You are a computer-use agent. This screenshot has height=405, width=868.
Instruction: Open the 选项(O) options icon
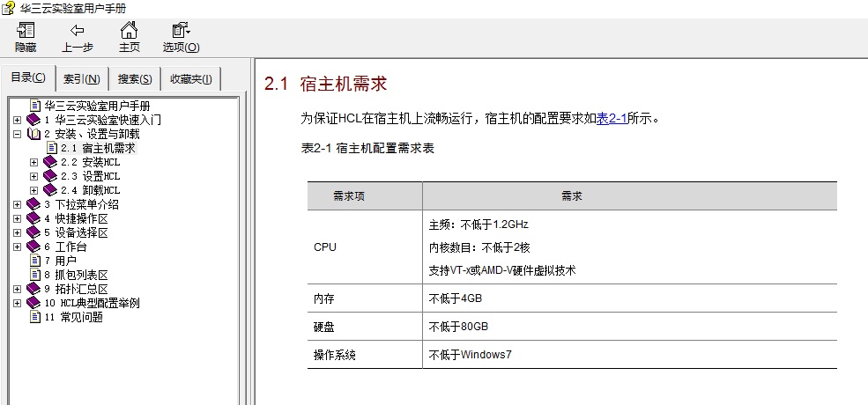coord(181,30)
